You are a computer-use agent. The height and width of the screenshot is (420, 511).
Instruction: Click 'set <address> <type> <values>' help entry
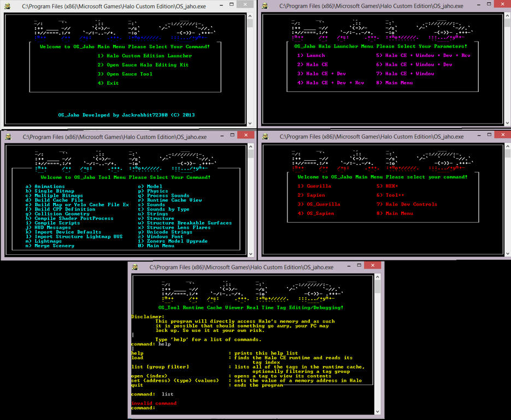click(x=175, y=381)
